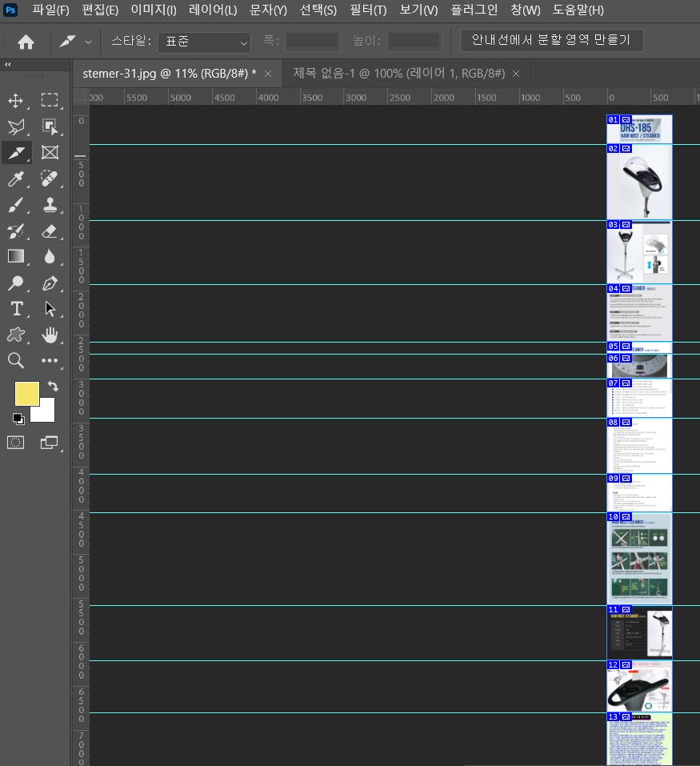Open the slice tool preset picker arrow
The height and width of the screenshot is (766, 700).
[x=88, y=42]
